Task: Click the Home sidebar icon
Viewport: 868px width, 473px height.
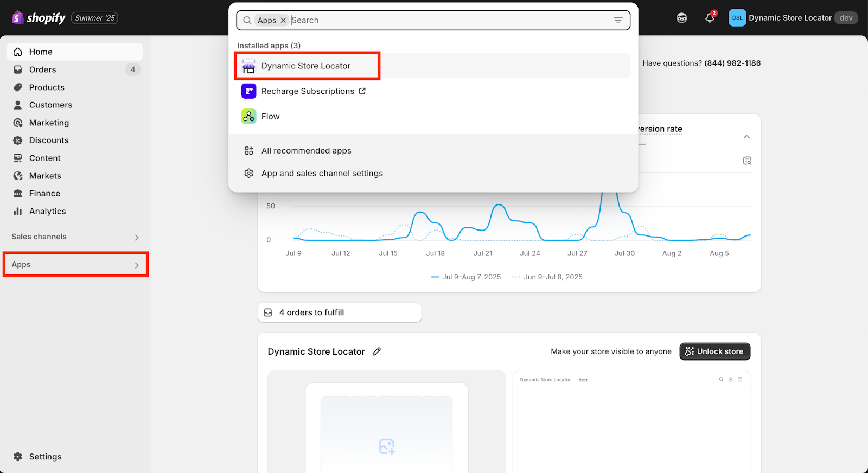Action: click(18, 52)
